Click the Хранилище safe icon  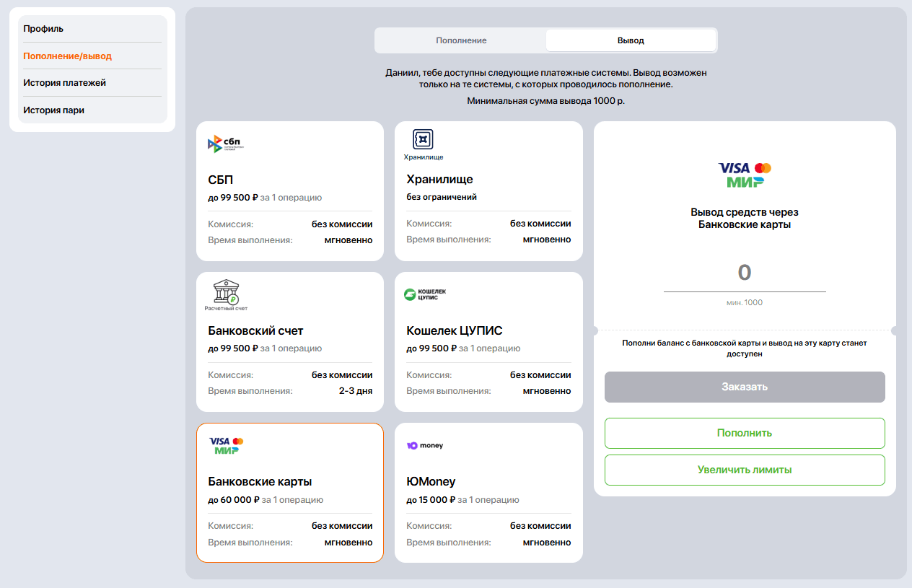[423, 140]
